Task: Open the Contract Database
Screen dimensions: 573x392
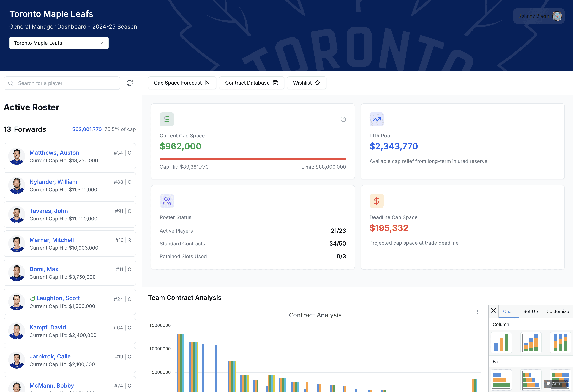Action: (x=252, y=83)
